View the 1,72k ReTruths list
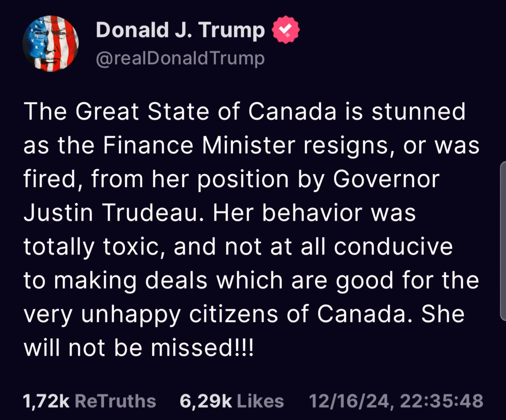 (x=90, y=401)
